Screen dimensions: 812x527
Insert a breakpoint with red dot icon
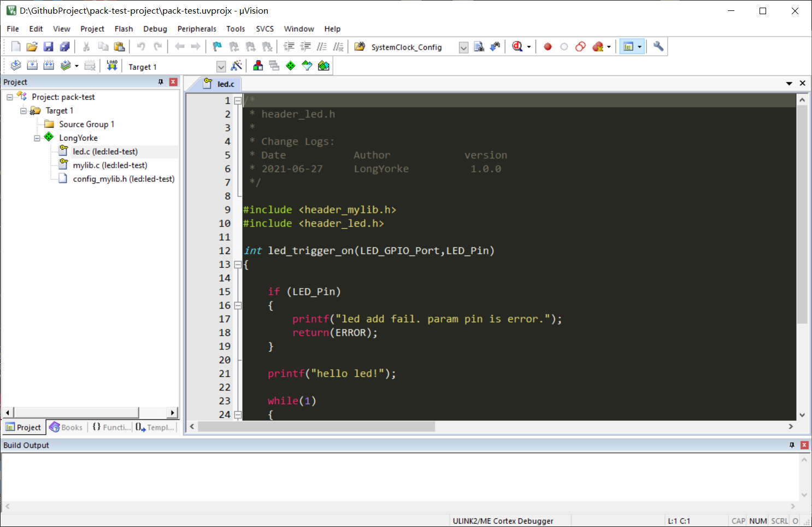tap(548, 47)
